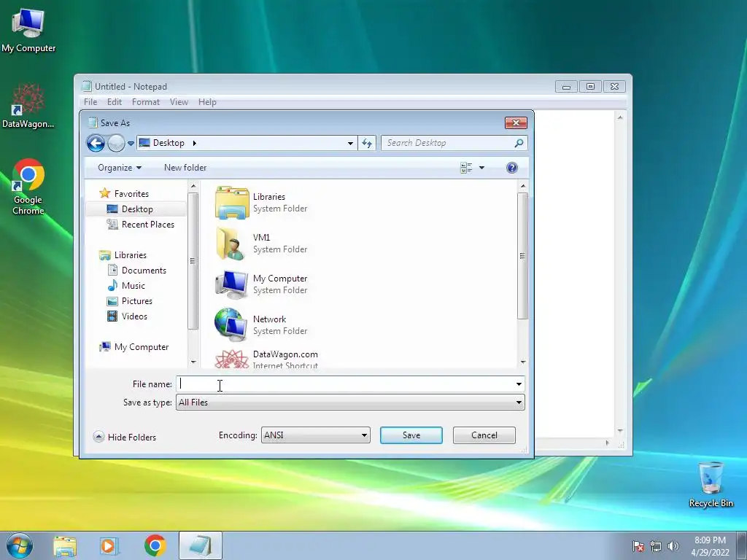Click the Desktop breadcrumb arrow
The image size is (747, 560).
(194, 143)
